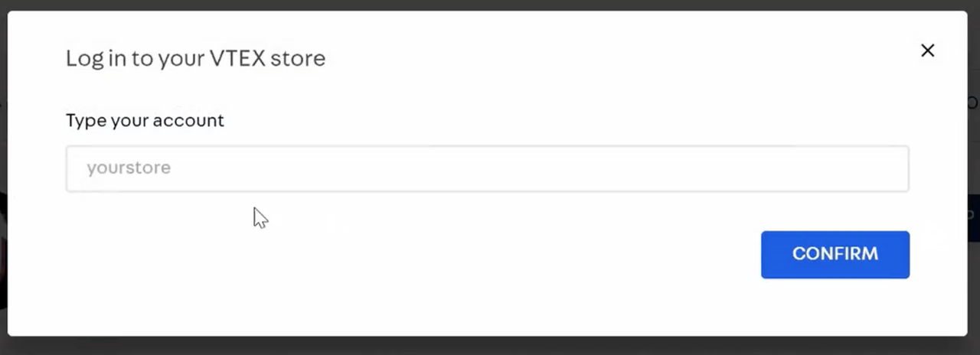Screen dimensions: 980x355
Task: Dismiss the modal with the X icon
Action: [x=927, y=50]
